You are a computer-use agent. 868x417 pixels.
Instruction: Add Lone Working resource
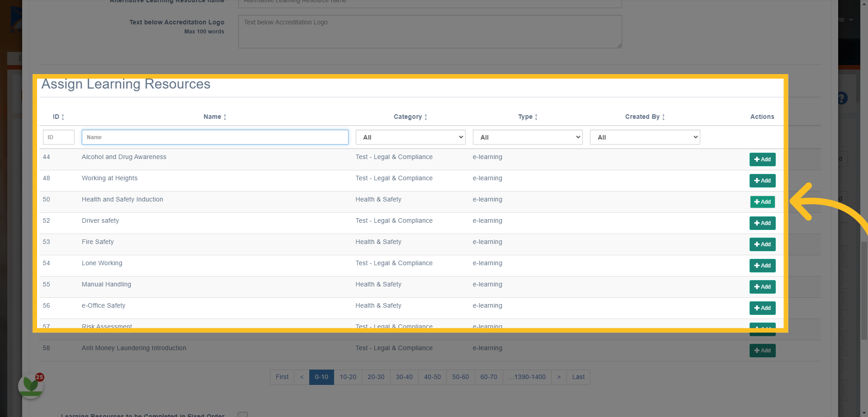pyautogui.click(x=762, y=266)
